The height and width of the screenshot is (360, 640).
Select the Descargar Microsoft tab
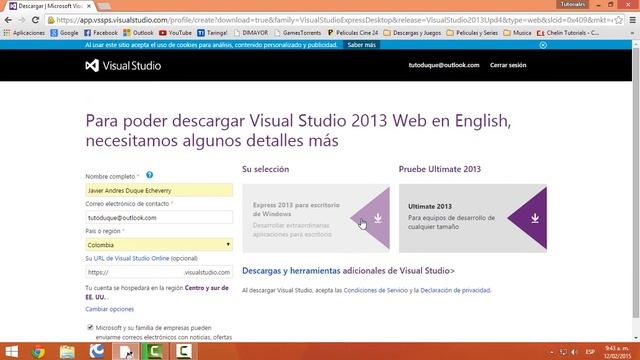pos(50,6)
